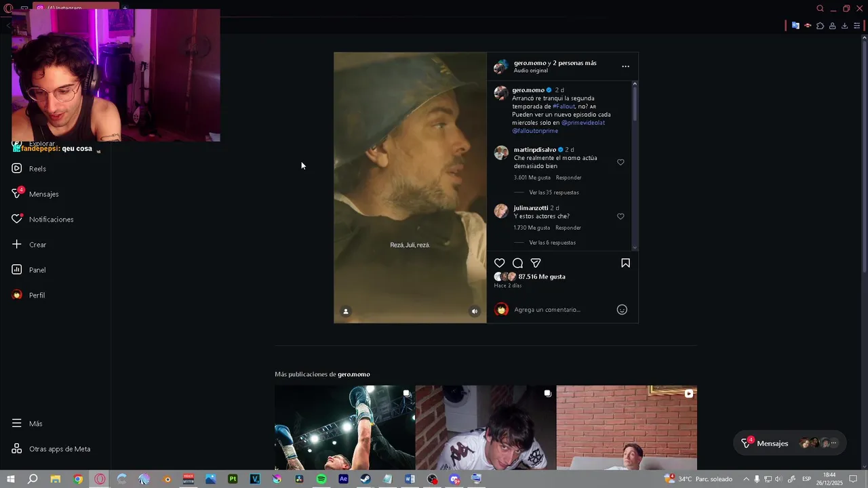Image resolution: width=868 pixels, height=488 pixels.
Task: Open julimanzotti's profile from the comment
Action: (x=531, y=208)
